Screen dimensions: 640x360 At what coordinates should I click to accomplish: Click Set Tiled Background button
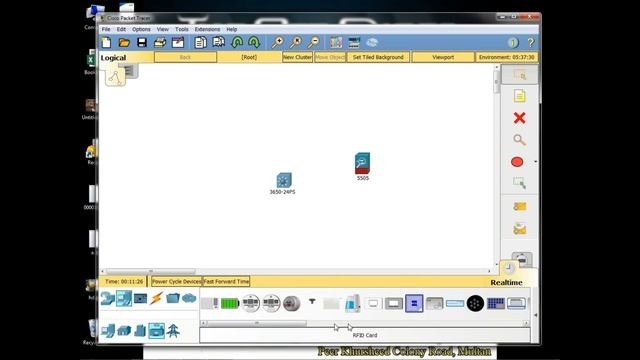pos(378,57)
